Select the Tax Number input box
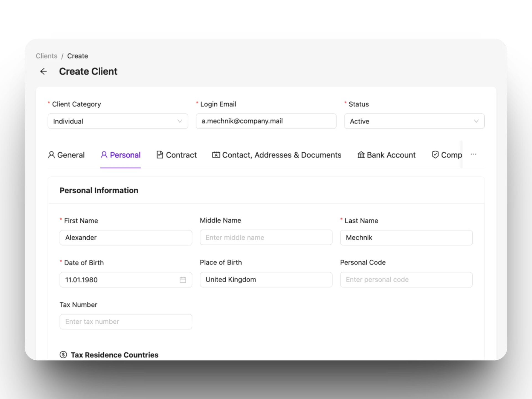532x399 pixels. 126,321
